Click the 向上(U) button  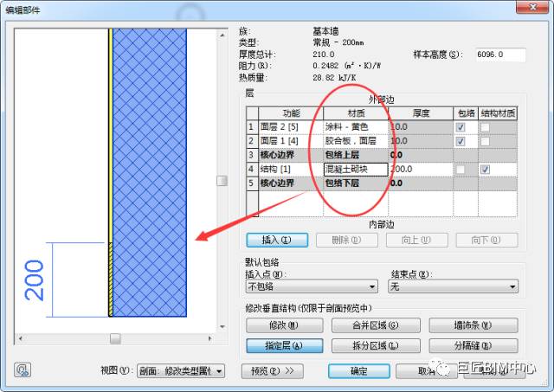[x=416, y=241]
